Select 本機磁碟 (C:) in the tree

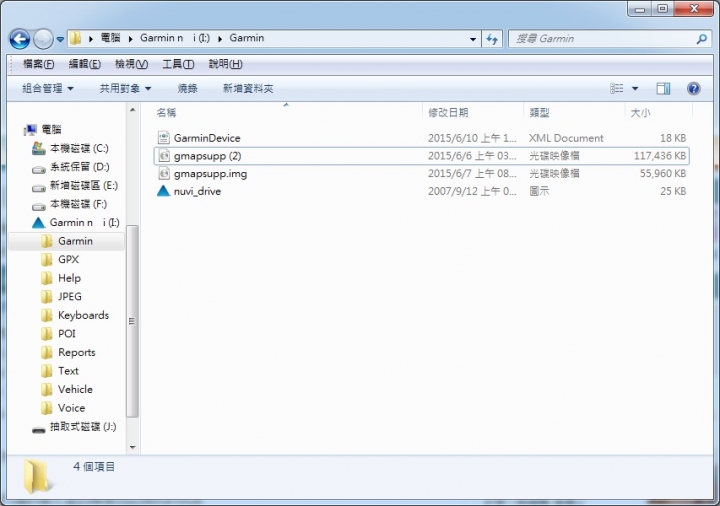(79, 148)
